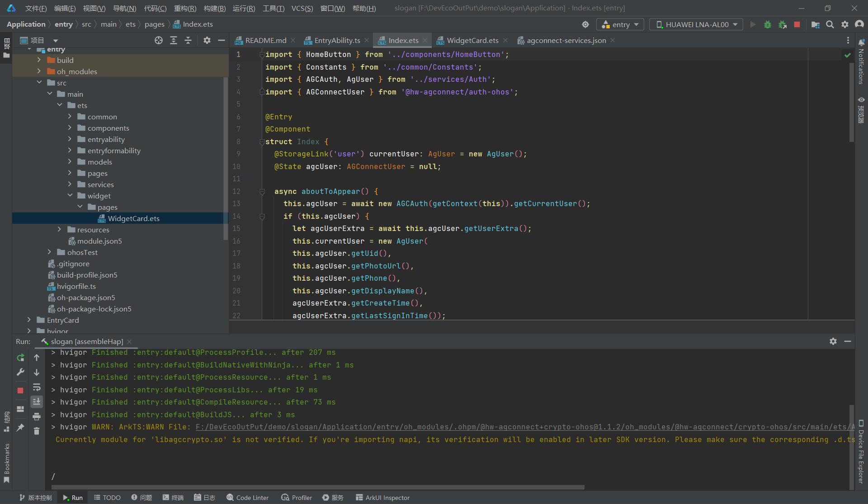The height and width of the screenshot is (504, 868).
Task: Clear Run output with trash icon
Action: click(37, 431)
